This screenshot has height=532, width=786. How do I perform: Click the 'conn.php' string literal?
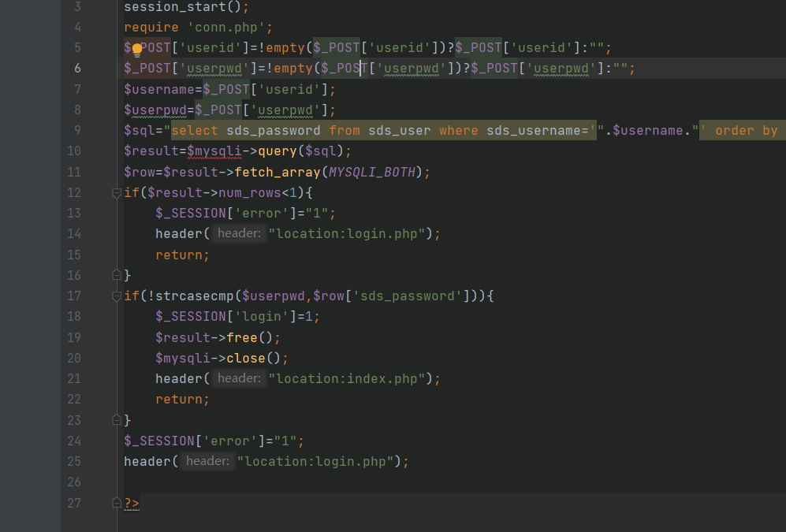(x=226, y=28)
